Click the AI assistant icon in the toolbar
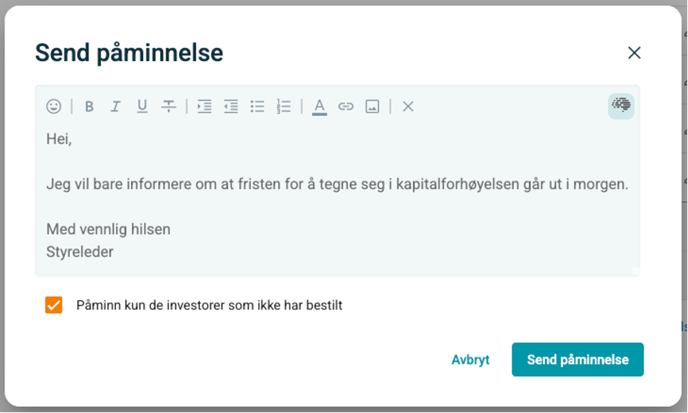The image size is (688, 413). coord(621,106)
